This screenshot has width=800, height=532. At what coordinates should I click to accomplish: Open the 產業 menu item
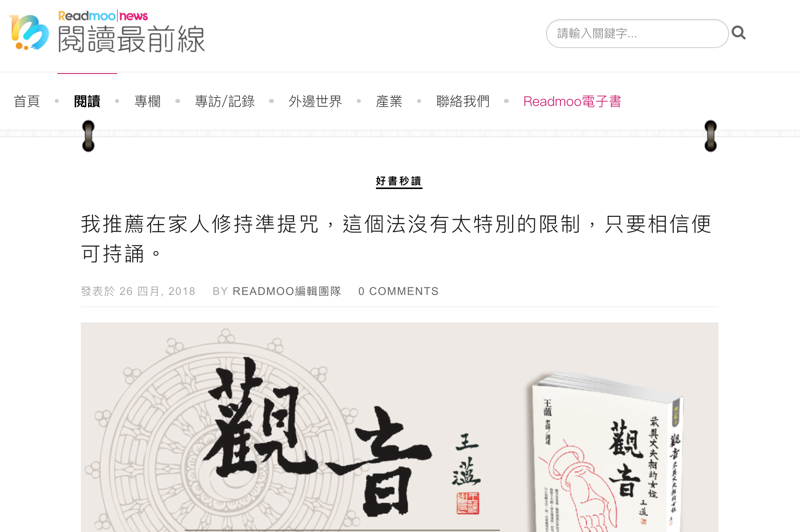[x=389, y=101]
